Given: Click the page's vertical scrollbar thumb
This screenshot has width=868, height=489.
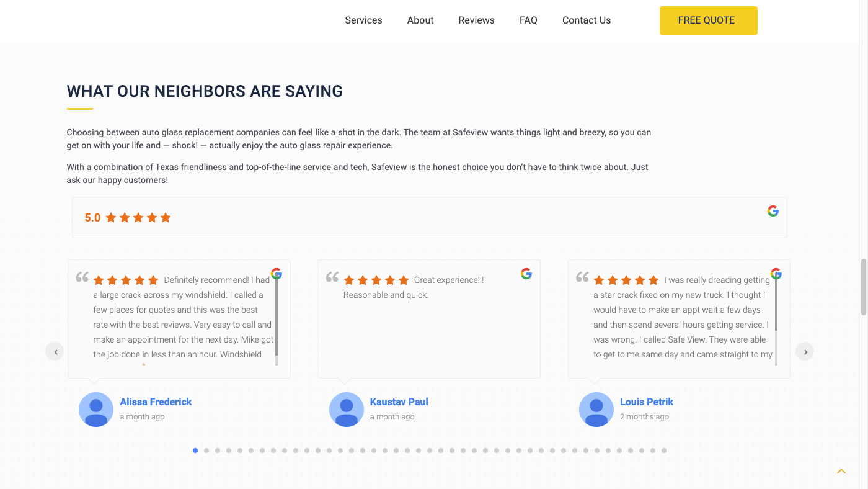Looking at the screenshot, I should click(863, 287).
